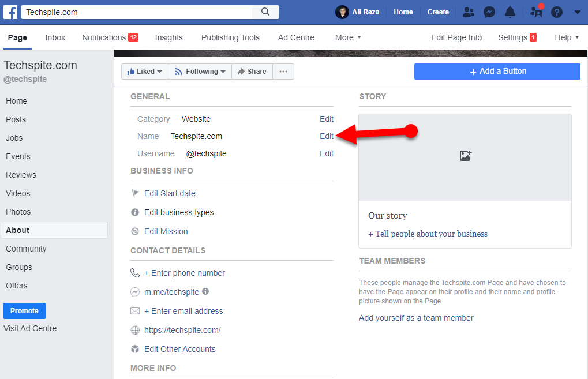Click the Facebook home logo
Image resolution: width=588 pixels, height=379 pixels.
pyautogui.click(x=10, y=12)
